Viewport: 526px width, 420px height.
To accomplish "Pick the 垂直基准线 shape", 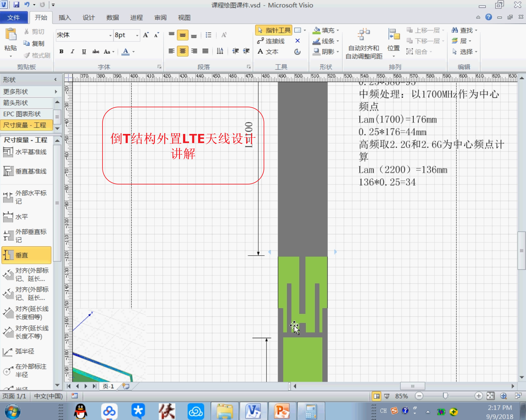I will point(26,171).
